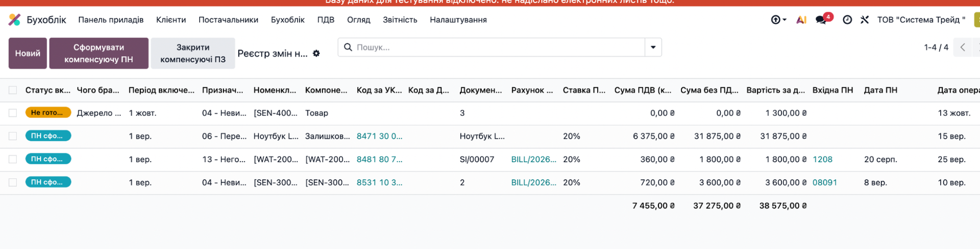Screen dimensions: 980x249
Task: Select checkbox of SI/00007 row
Action: (13, 159)
